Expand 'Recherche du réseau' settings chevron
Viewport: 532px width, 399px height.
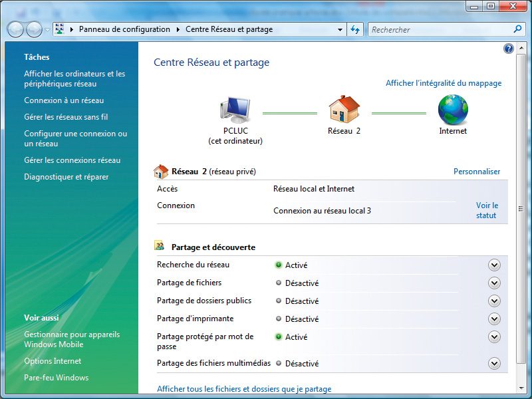[494, 265]
